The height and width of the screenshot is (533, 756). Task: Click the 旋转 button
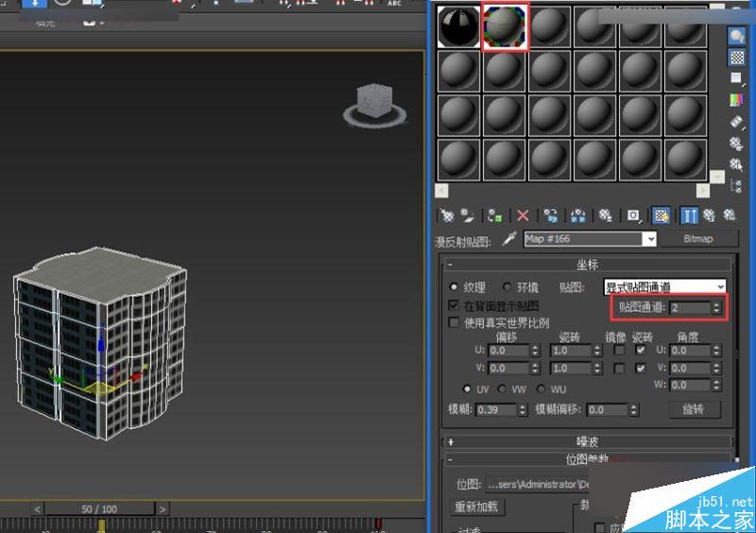(x=694, y=409)
